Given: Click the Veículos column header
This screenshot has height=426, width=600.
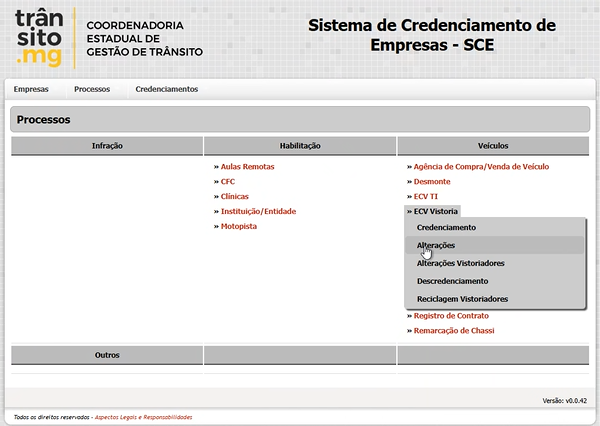Looking at the screenshot, I should (493, 146).
